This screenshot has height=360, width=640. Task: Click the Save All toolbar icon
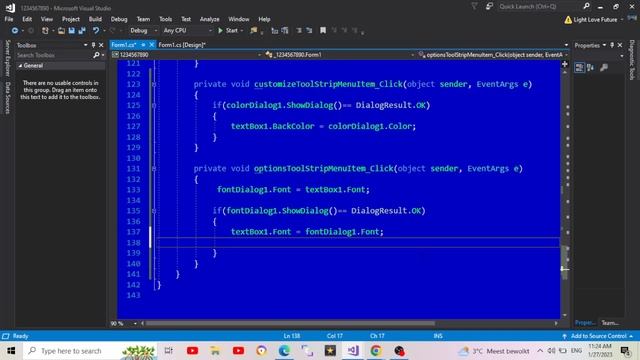(x=82, y=31)
